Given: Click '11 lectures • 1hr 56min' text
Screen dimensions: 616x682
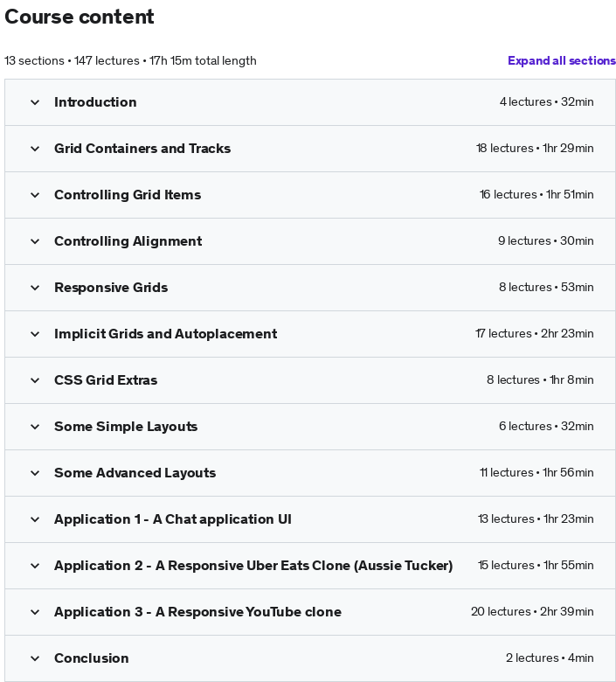Looking at the screenshot, I should (x=536, y=472).
